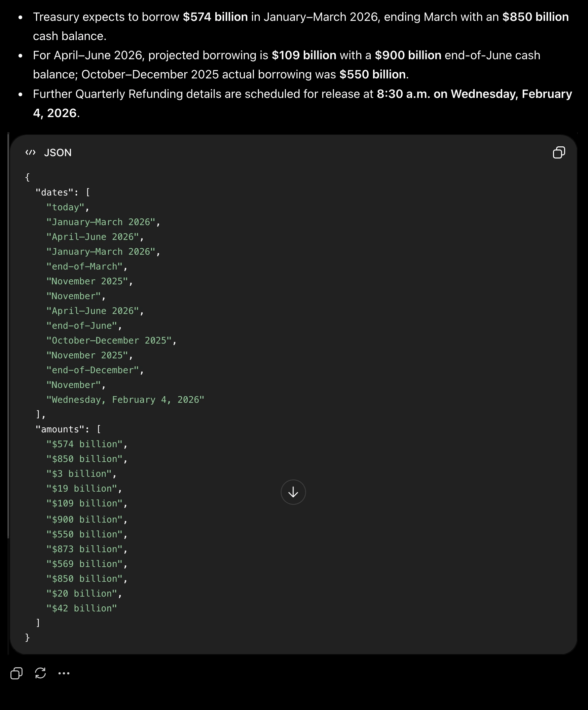
Task: Click the bold $900 billion figure in bullets
Action: 408,55
